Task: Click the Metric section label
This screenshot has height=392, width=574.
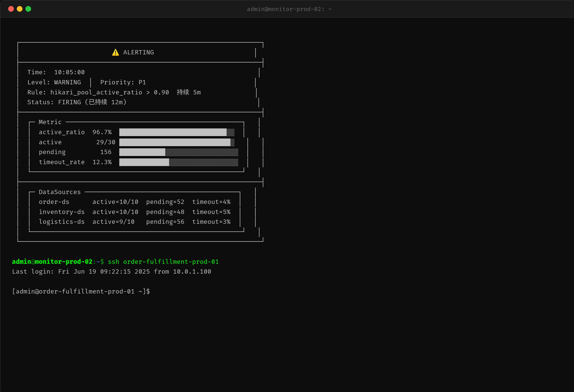Action: pos(50,122)
